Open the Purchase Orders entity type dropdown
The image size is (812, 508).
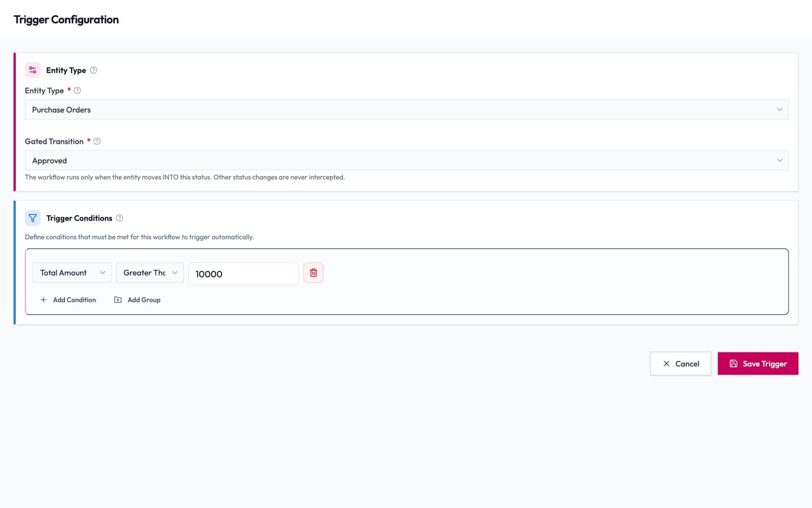tap(407, 110)
